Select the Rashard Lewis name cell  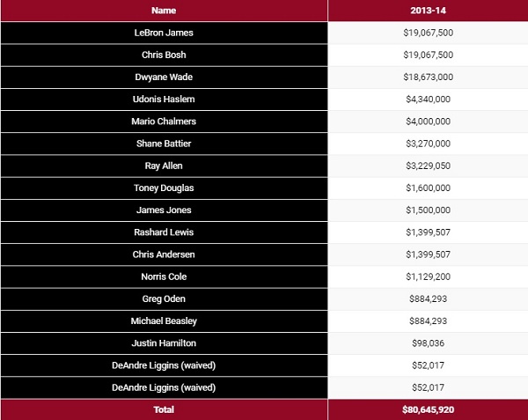[x=164, y=232]
